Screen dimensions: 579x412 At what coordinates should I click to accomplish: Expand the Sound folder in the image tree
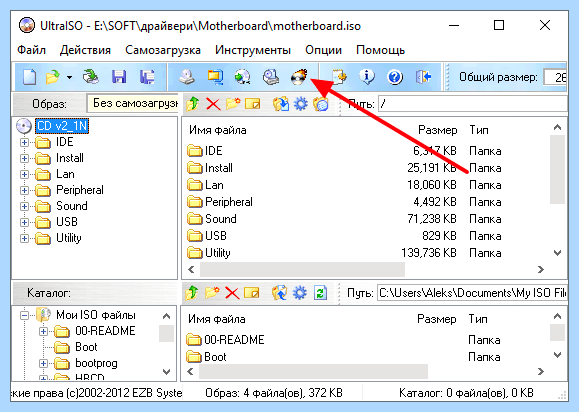(24, 206)
